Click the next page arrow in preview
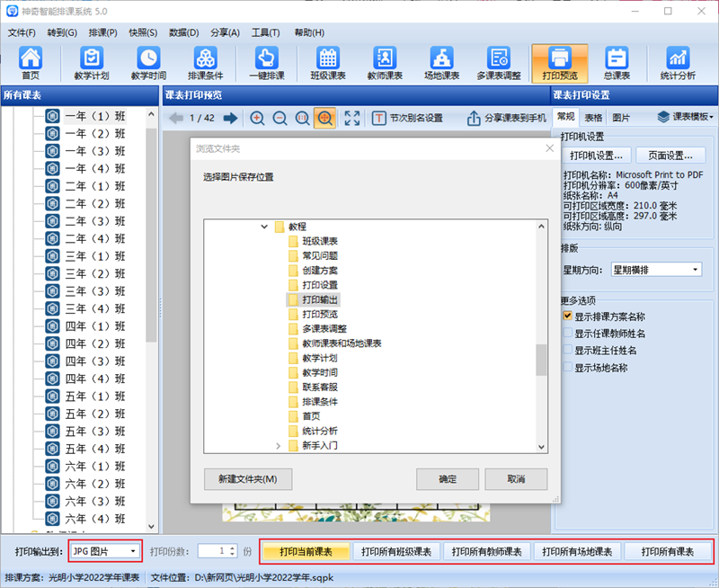Screen dimensions: 719x588 pyautogui.click(x=231, y=118)
